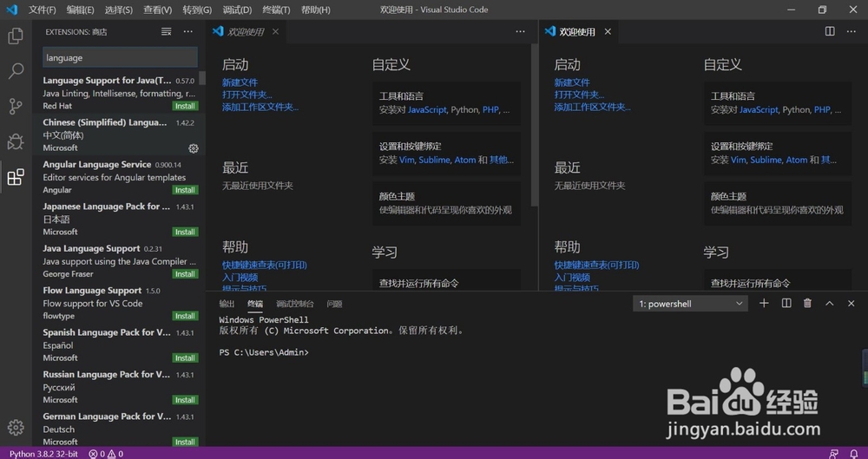Open more actions in right editor group

(852, 31)
